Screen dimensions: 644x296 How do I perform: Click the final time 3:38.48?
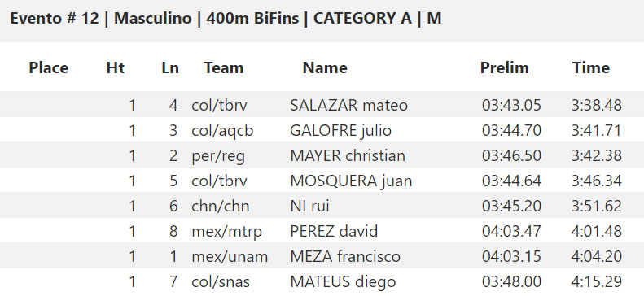click(596, 106)
